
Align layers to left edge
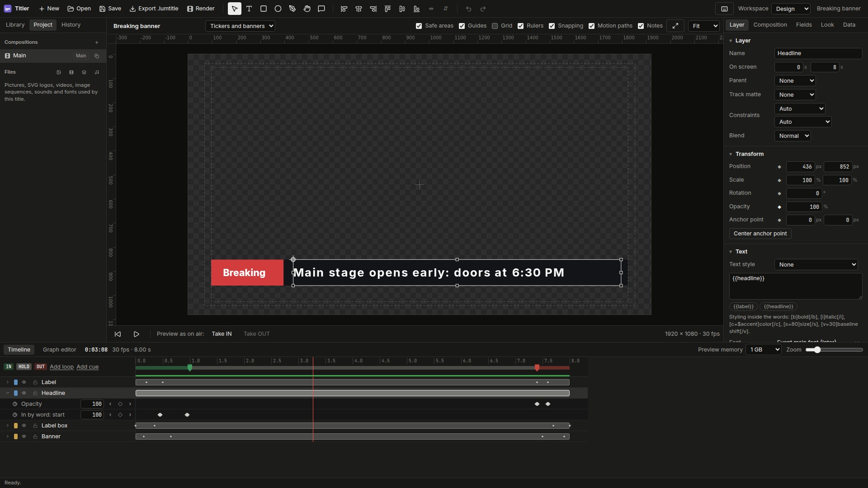pos(344,9)
